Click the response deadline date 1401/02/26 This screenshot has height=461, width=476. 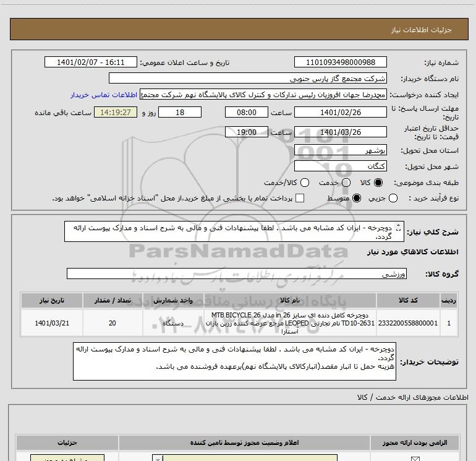[x=340, y=112]
